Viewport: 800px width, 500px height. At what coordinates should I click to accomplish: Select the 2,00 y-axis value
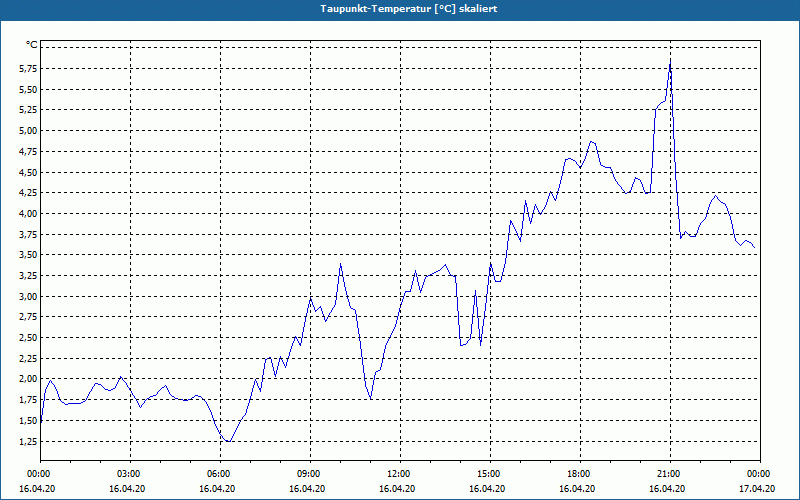point(28,379)
